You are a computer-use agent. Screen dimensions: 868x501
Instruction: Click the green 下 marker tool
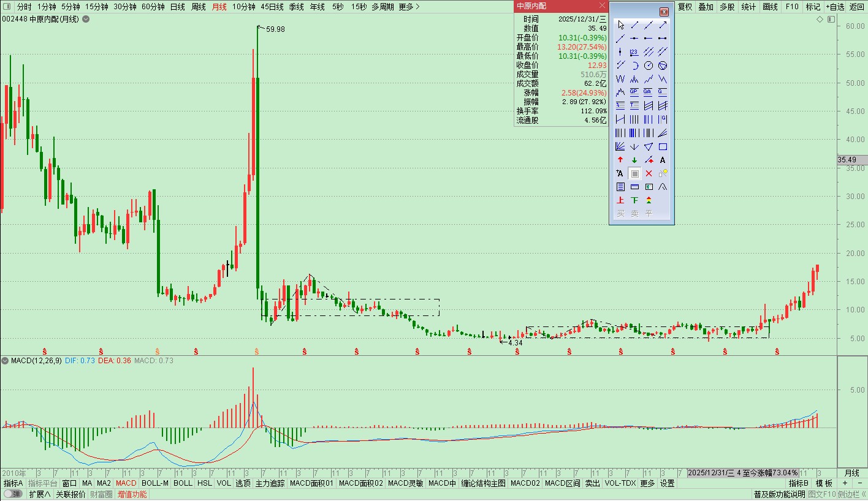point(634,200)
